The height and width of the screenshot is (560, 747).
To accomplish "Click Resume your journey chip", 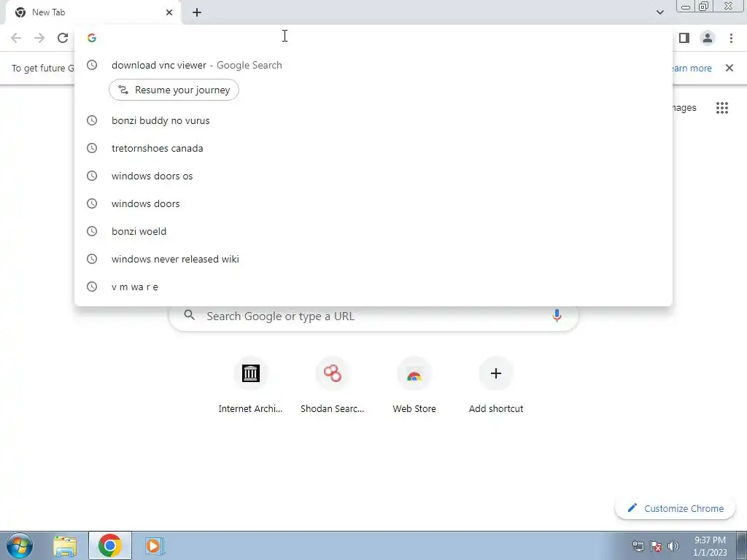I will (174, 90).
